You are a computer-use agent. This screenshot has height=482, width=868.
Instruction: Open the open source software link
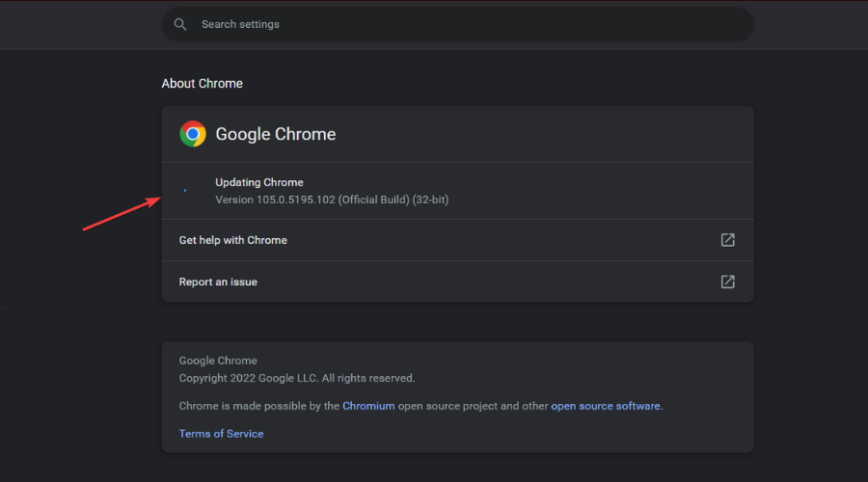pyautogui.click(x=605, y=406)
